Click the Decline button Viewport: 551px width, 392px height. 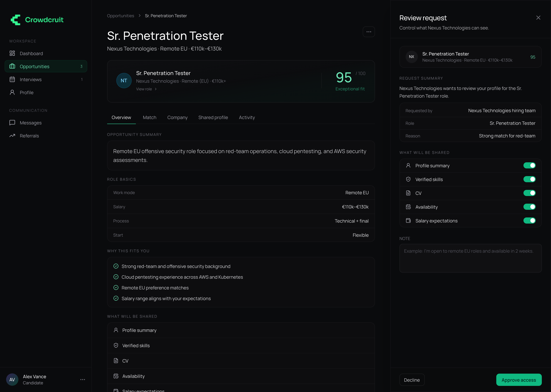pyautogui.click(x=412, y=380)
